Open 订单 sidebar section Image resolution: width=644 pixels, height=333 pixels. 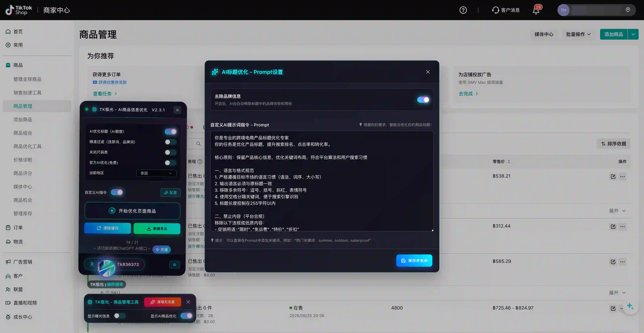click(x=18, y=228)
